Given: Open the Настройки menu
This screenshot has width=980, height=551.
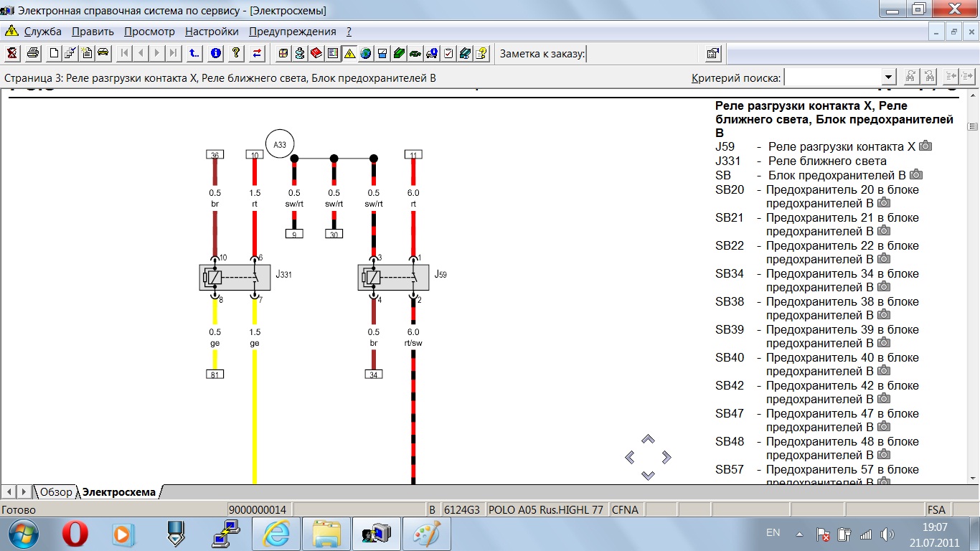Looking at the screenshot, I should pyautogui.click(x=212, y=32).
